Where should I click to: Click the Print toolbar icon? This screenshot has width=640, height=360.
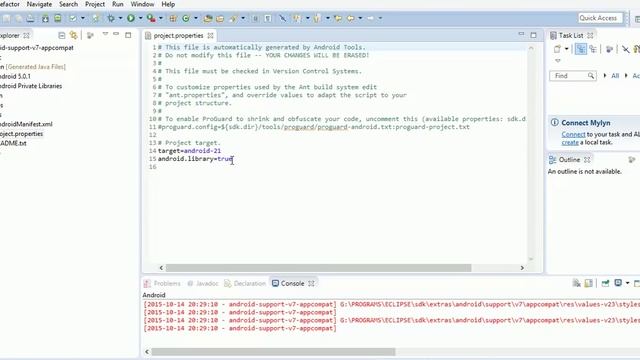click(x=30, y=18)
